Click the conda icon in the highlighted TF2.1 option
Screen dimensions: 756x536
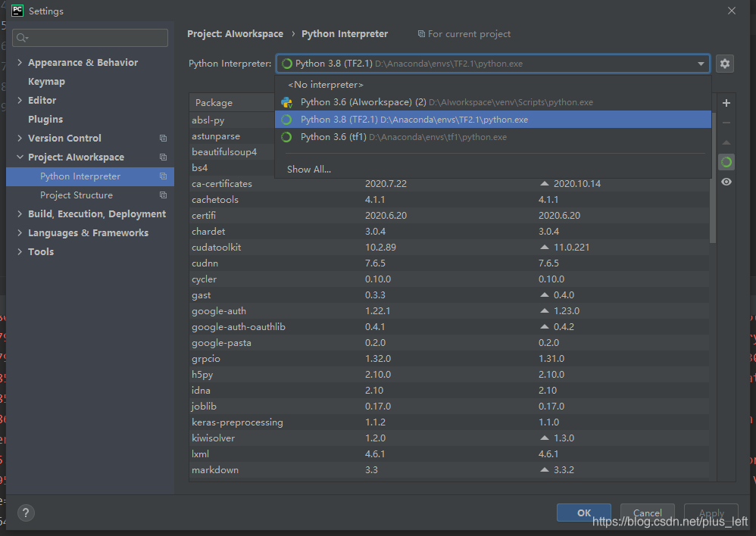(286, 120)
